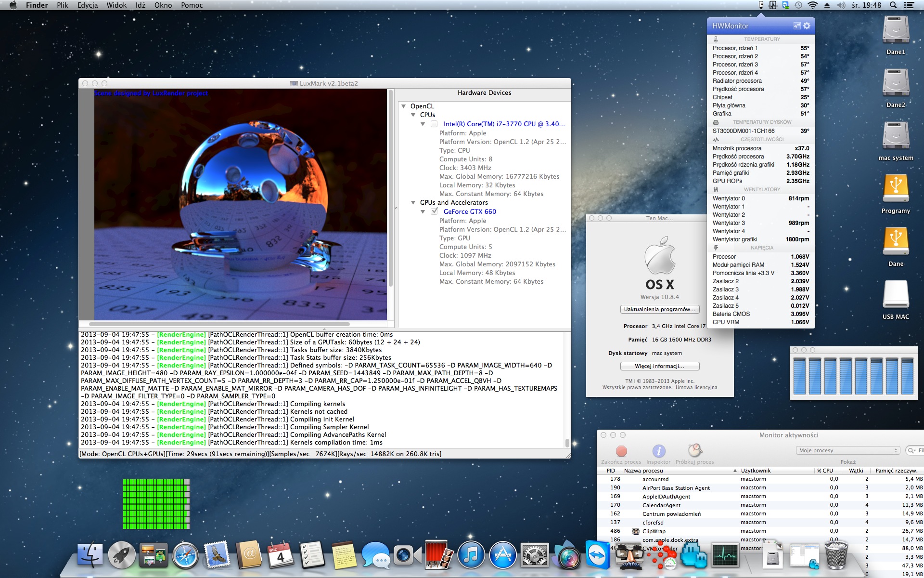Click the Mnożnik procesora x37.0 row
Image resolution: width=924 pixels, height=578 pixels.
pos(761,148)
